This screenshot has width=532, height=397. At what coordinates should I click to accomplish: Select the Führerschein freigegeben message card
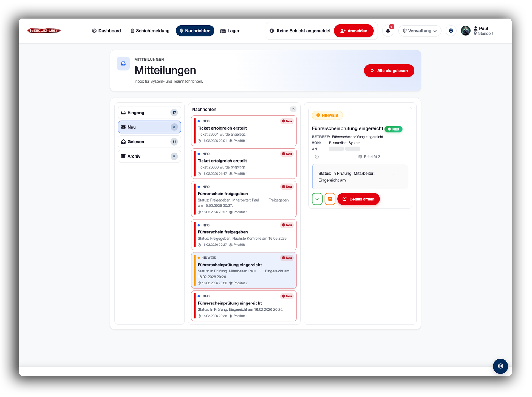[x=244, y=199]
